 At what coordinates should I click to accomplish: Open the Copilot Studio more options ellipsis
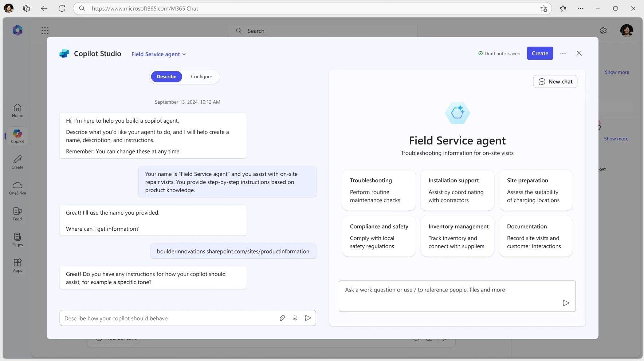(x=563, y=53)
